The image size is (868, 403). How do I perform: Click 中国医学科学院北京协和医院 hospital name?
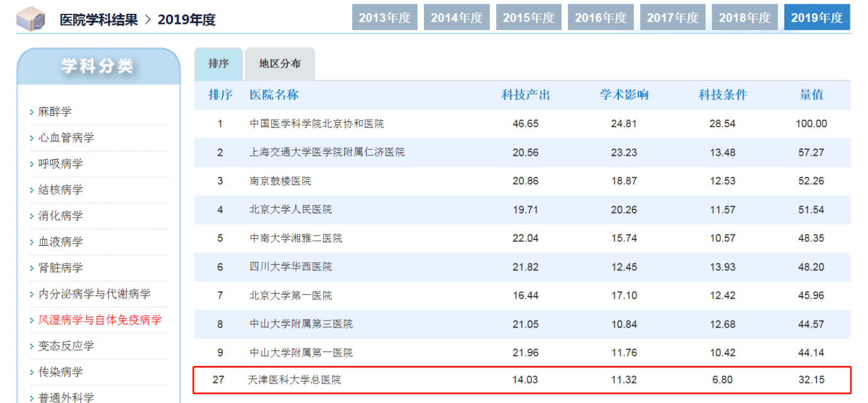[316, 124]
